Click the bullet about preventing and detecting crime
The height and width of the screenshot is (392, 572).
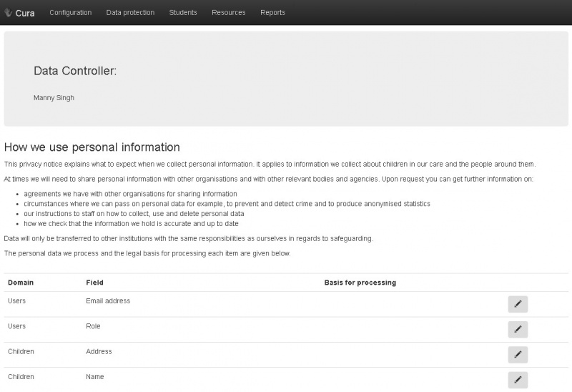point(227,204)
